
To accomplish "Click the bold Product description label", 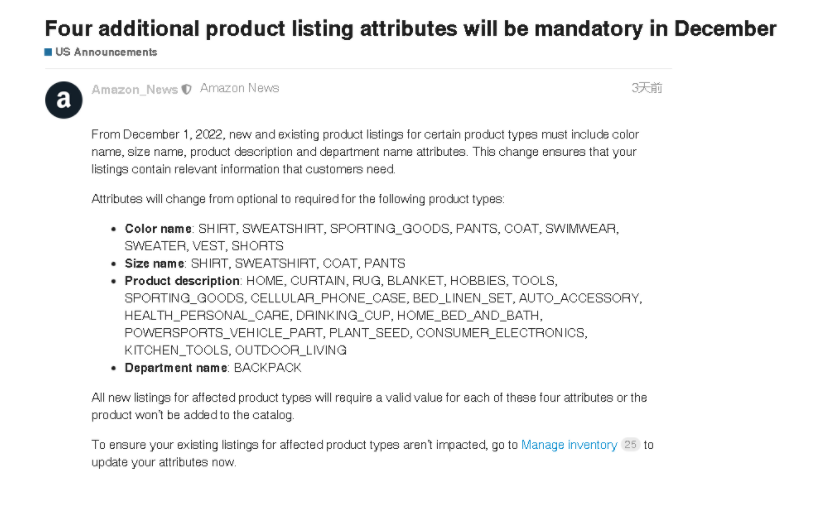I will tap(182, 281).
